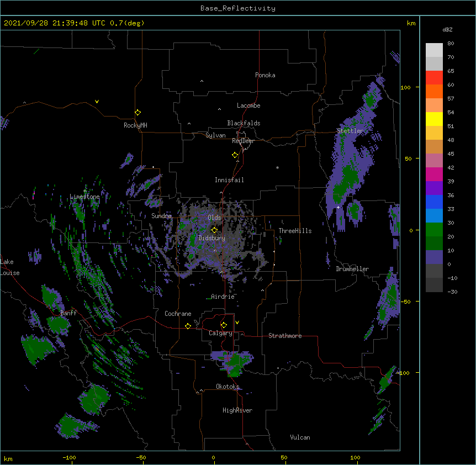Click the Stettler city label
This screenshot has height=465, width=476.
click(350, 131)
